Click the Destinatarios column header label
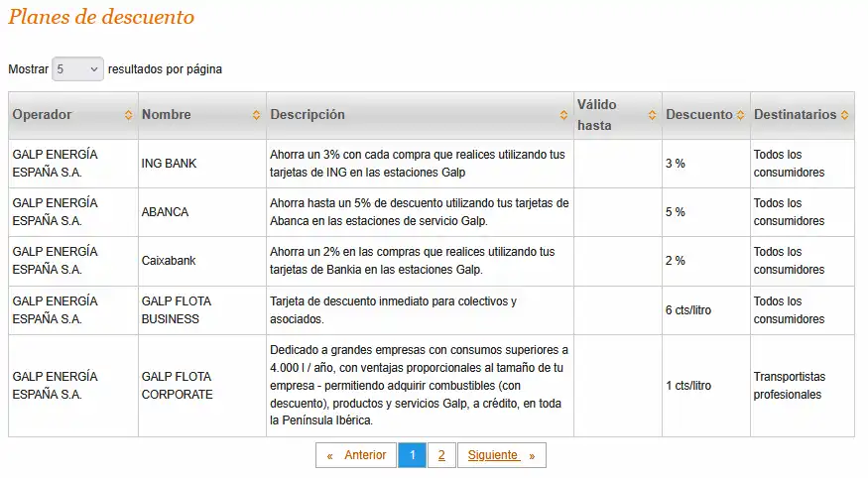Screen dimensions: 868x478 coord(795,114)
